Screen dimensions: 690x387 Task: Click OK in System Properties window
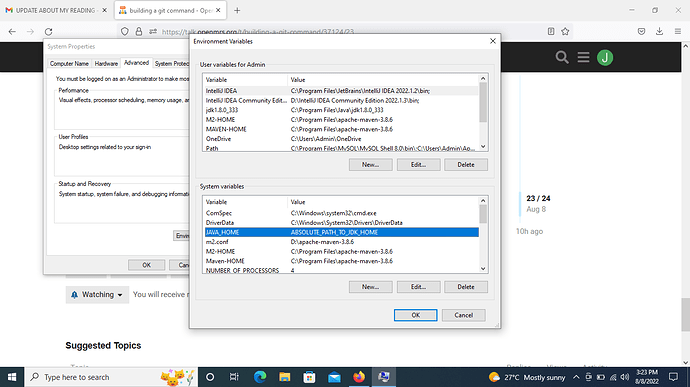147,265
